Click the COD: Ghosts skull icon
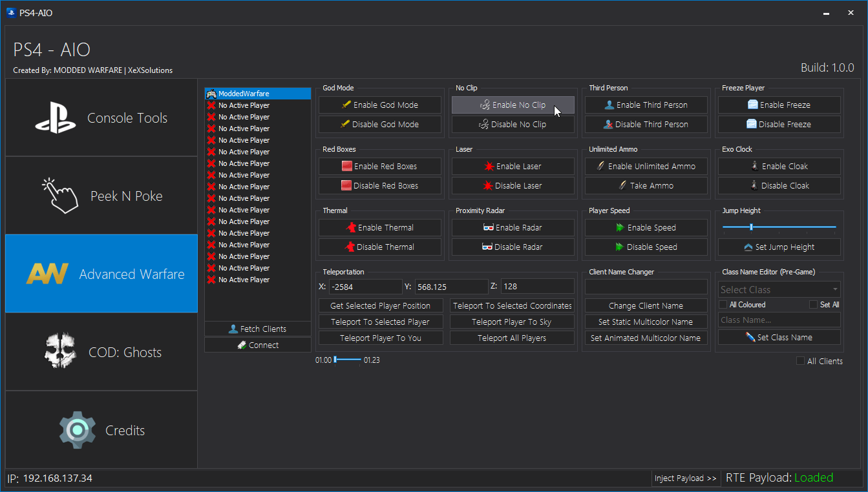868x492 pixels. coord(60,351)
